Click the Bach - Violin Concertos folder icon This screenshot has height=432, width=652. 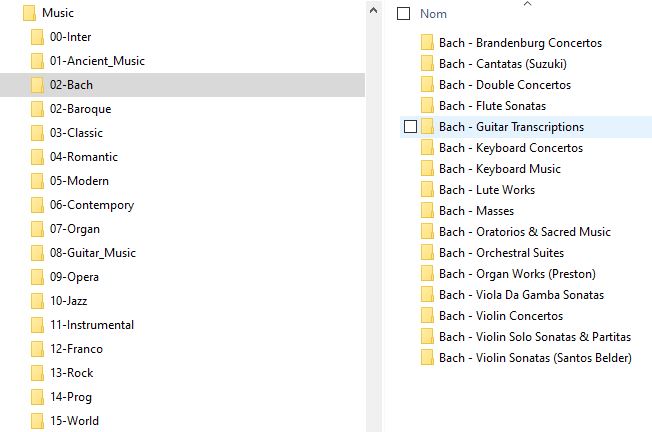coord(427,316)
